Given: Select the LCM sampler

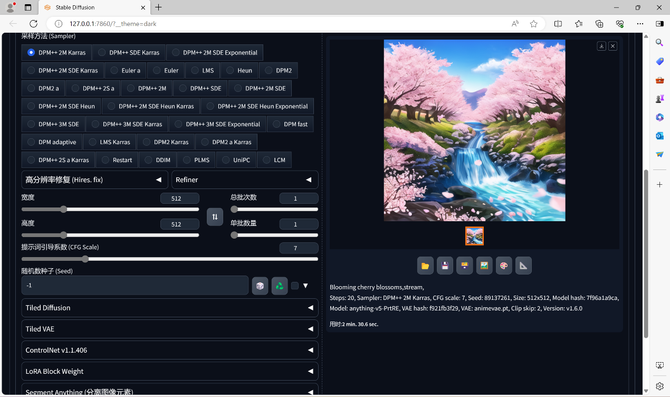Looking at the screenshot, I should coord(274,160).
